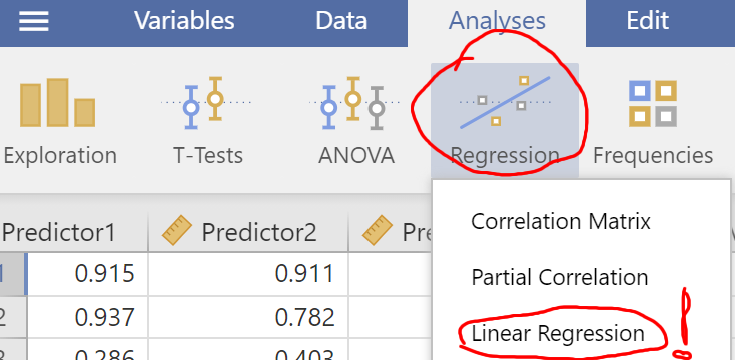Click the ruler icon beside Predictor2
The image size is (736, 360).
pyautogui.click(x=176, y=230)
